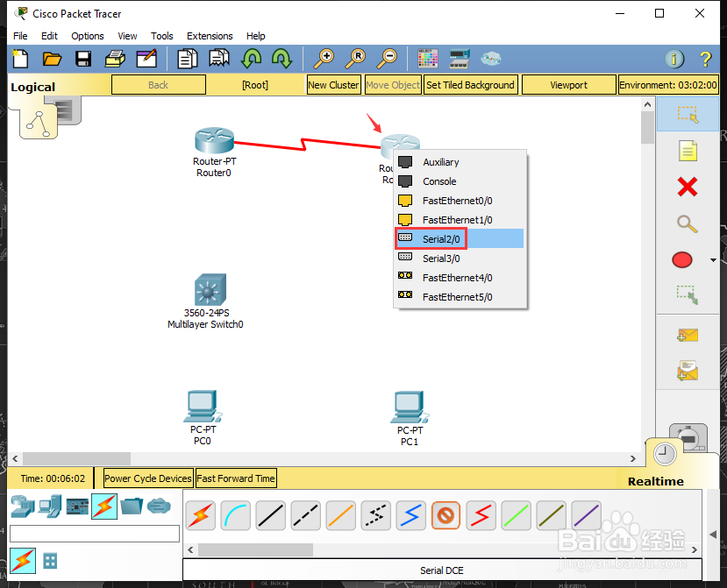
Task: Click the Undo arrow icon
Action: pos(251,59)
